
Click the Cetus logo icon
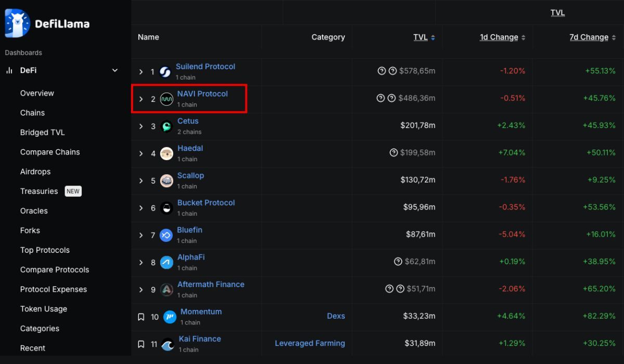coord(166,126)
